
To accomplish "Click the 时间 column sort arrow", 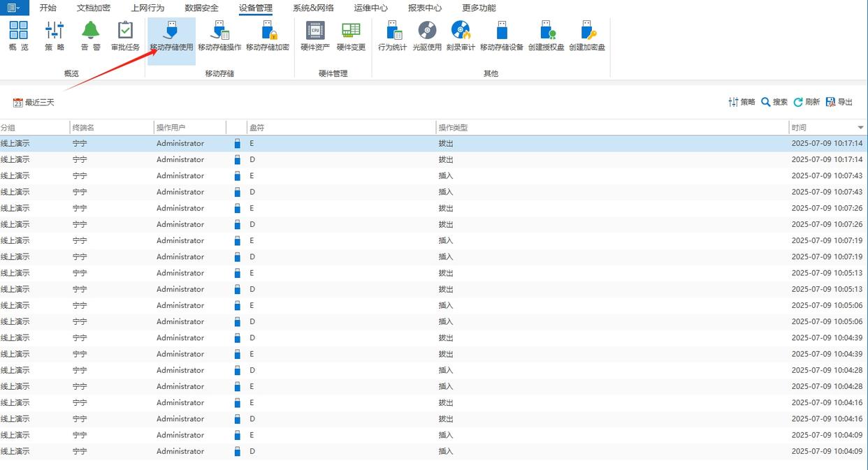I will 860,128.
